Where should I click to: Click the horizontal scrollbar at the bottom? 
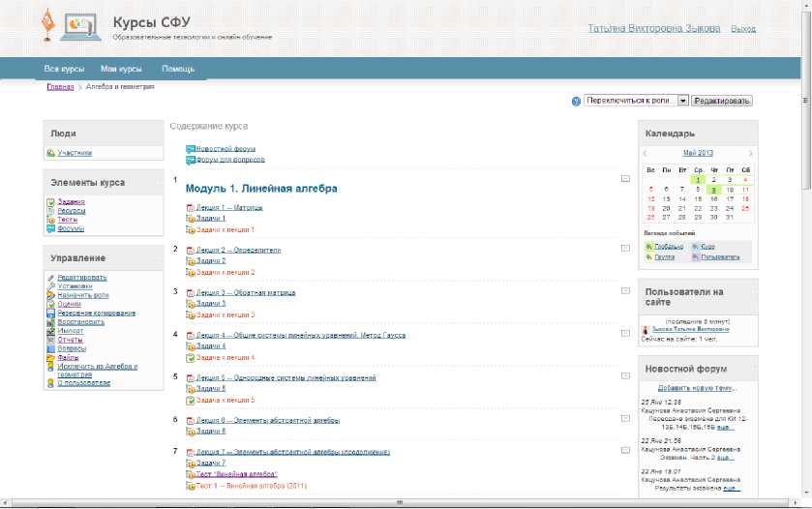coord(399,502)
